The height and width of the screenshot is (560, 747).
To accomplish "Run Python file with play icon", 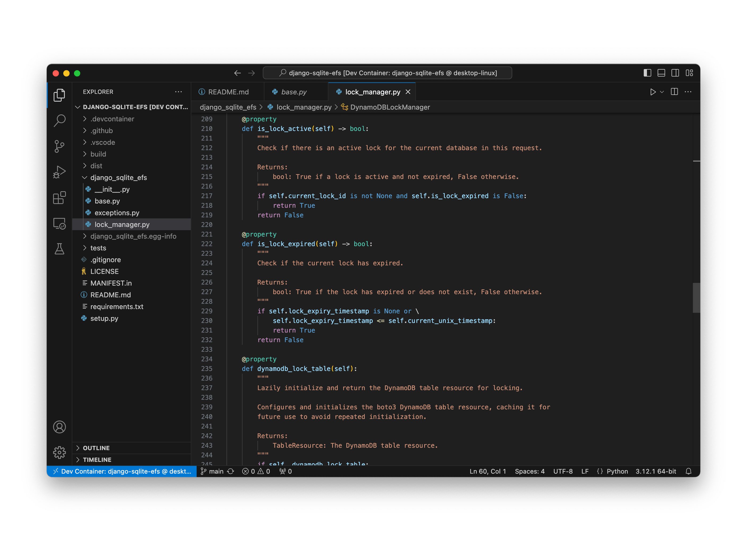I will click(x=653, y=92).
